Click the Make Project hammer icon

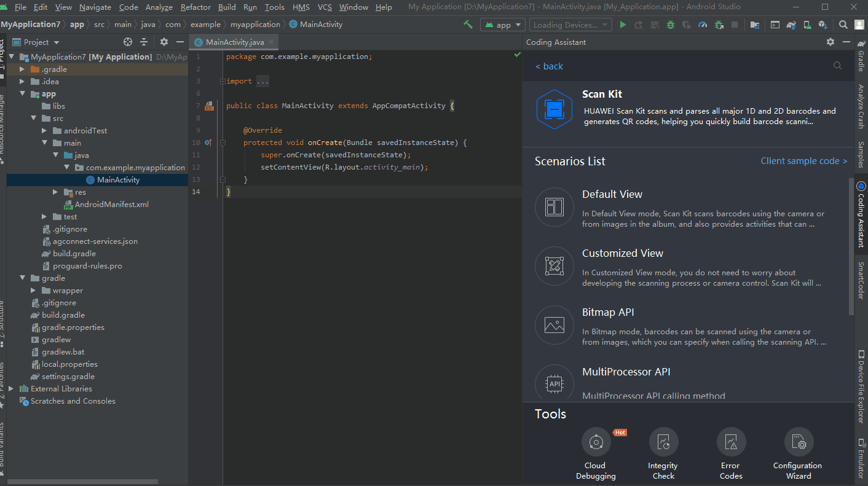[x=468, y=25]
